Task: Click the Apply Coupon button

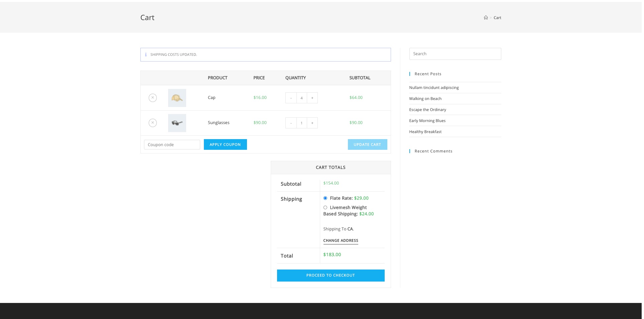Action: pos(225,144)
